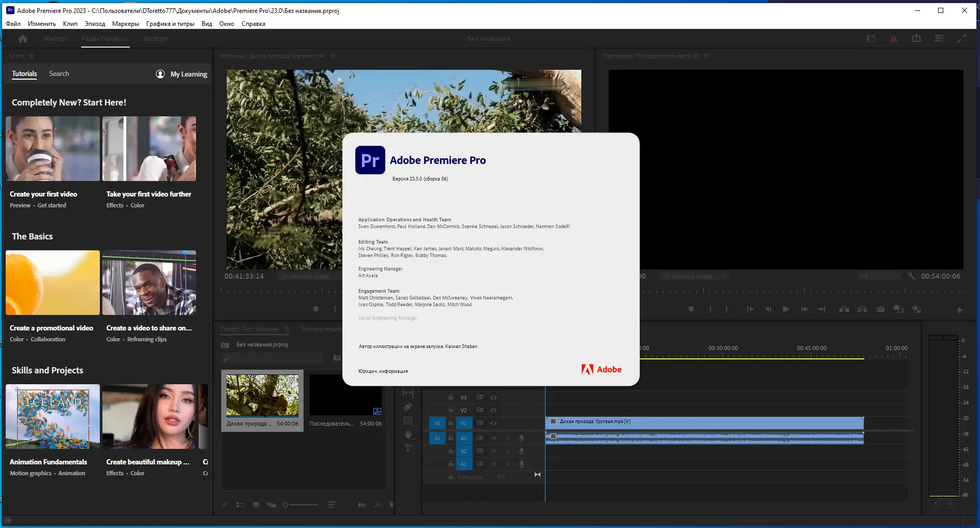Switch project panel to list view
The height and width of the screenshot is (528, 980).
[x=240, y=505]
